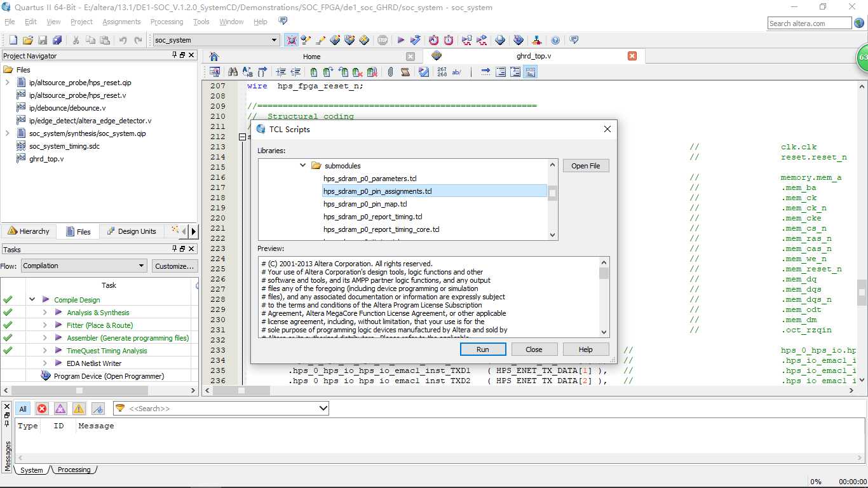This screenshot has width=868, height=488.
Task: Show Error messages filter icon
Action: pyautogui.click(x=42, y=409)
